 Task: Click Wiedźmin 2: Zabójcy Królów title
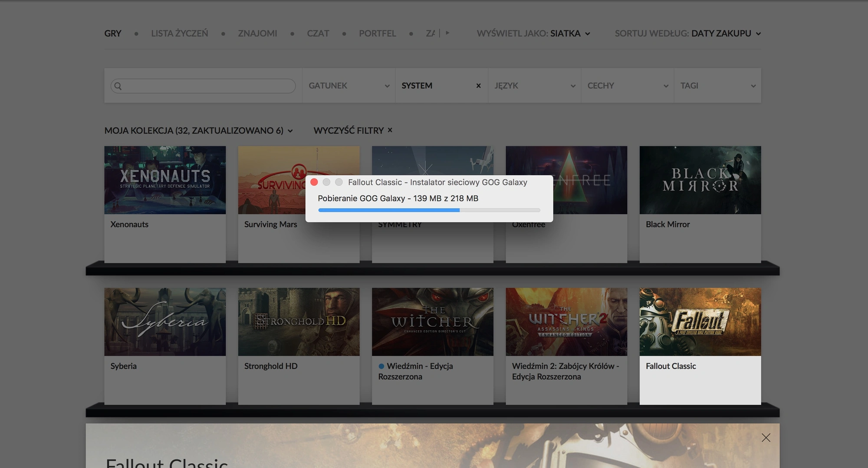pyautogui.click(x=566, y=371)
